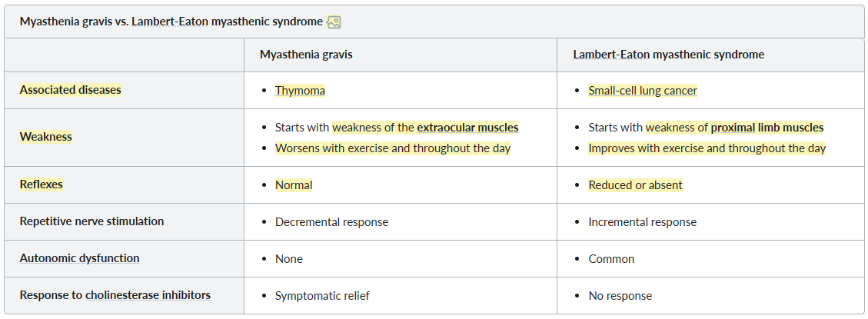Click the Incremental response entry
The image size is (868, 319).
coord(642,221)
